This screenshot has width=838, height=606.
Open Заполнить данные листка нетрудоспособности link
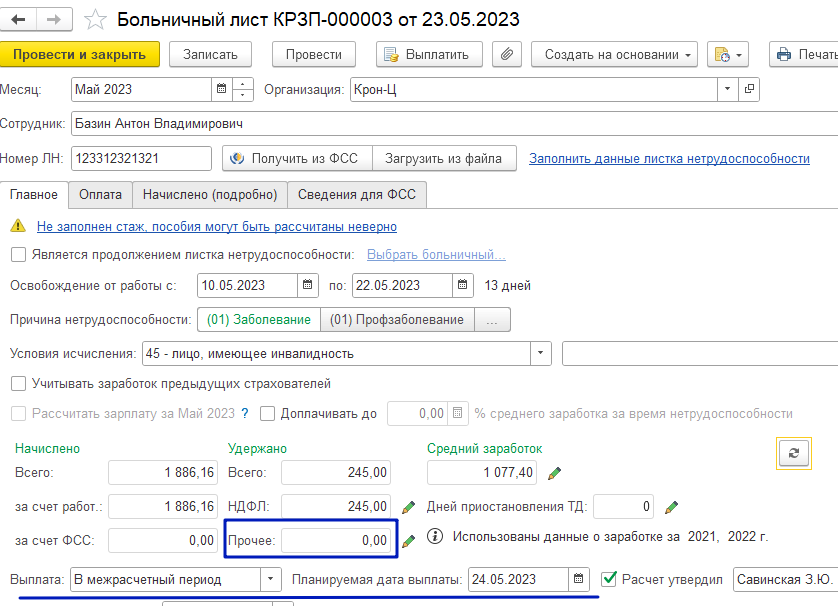point(669,158)
